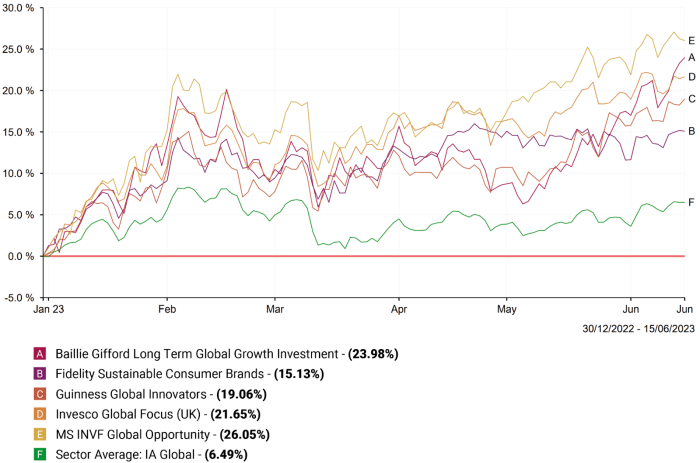Click the -5.0 % y-axis label

click(20, 298)
